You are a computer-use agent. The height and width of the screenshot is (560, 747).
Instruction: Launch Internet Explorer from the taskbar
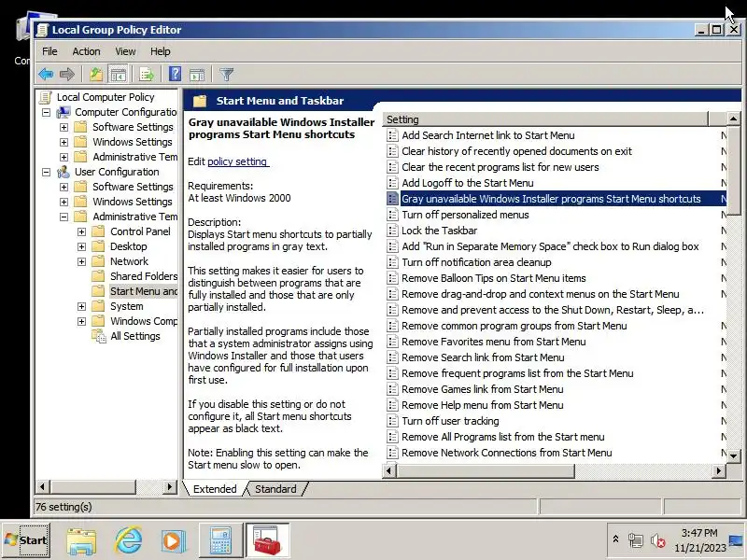tap(128, 540)
